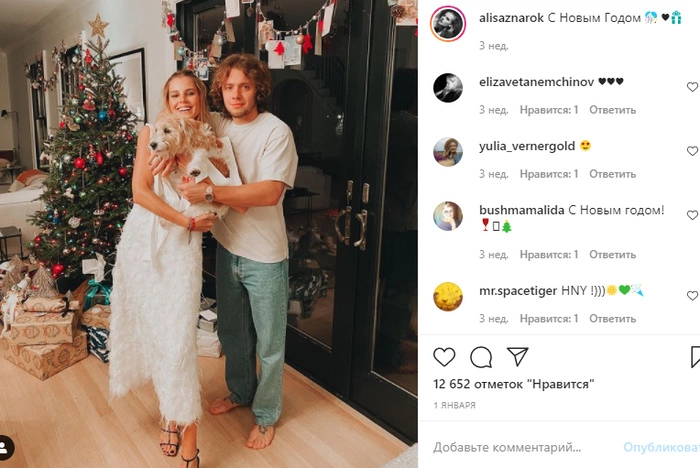Open the alisaznarok username link

(511, 18)
